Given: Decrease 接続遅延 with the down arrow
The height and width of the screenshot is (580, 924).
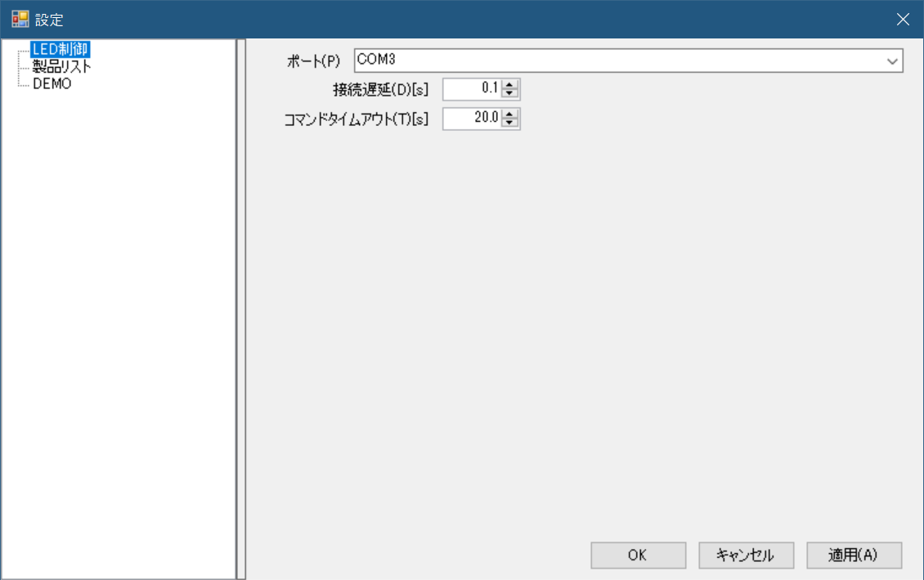Looking at the screenshot, I should point(510,93).
